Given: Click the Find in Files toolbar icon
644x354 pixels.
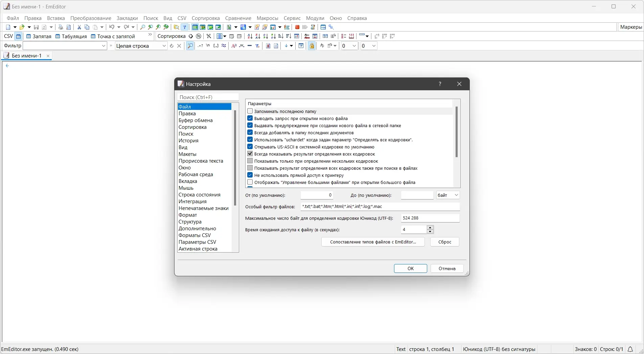Looking at the screenshot, I should 177,27.
